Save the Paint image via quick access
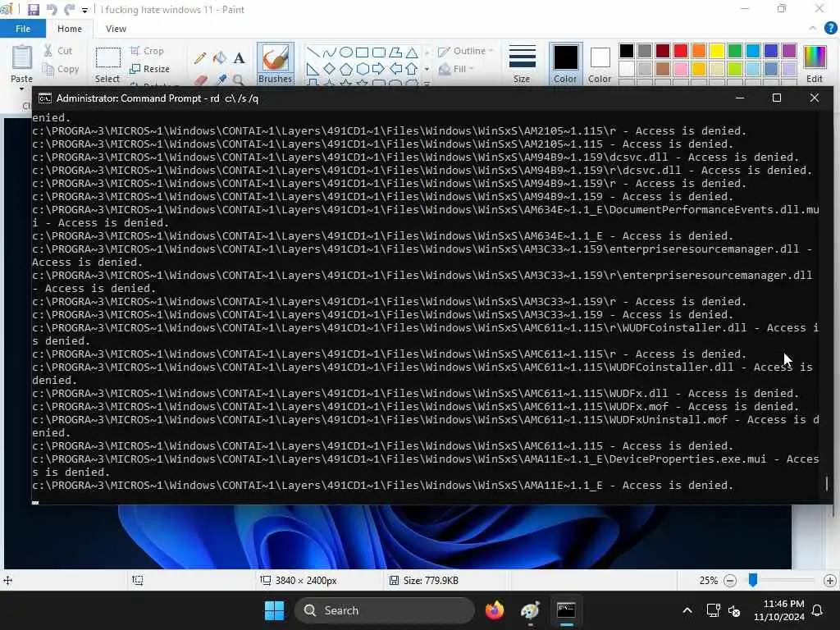The width and height of the screenshot is (840, 630). [x=33, y=10]
